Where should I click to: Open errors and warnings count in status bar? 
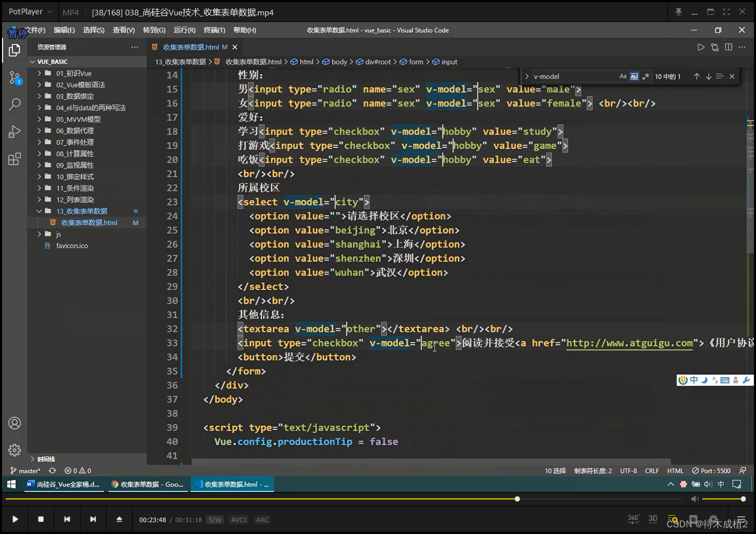pos(78,470)
